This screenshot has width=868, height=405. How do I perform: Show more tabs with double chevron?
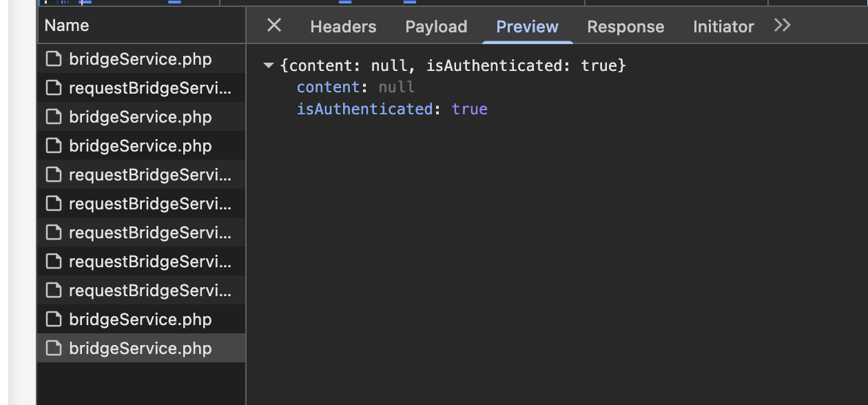click(782, 25)
